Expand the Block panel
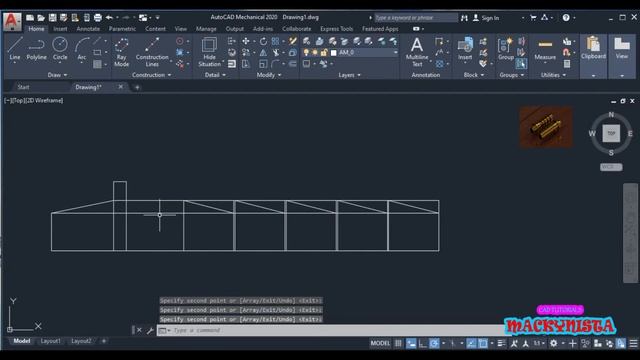The height and width of the screenshot is (360, 640). pos(474,75)
